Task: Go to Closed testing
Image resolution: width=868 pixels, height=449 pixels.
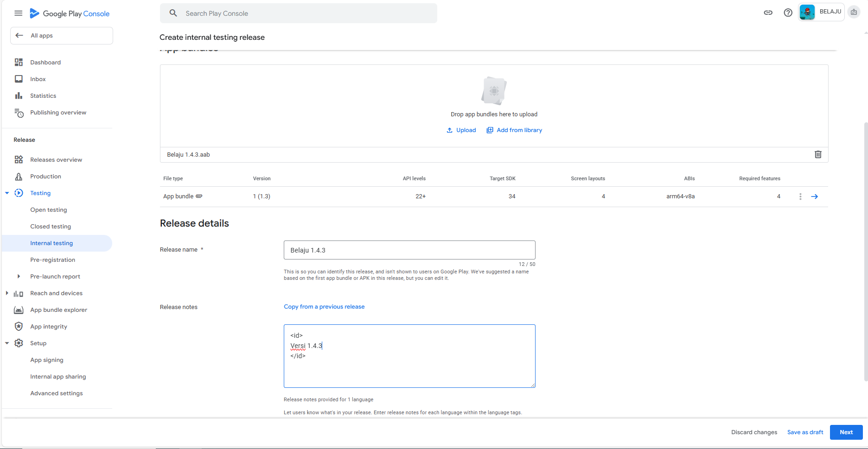Action: (x=51, y=227)
